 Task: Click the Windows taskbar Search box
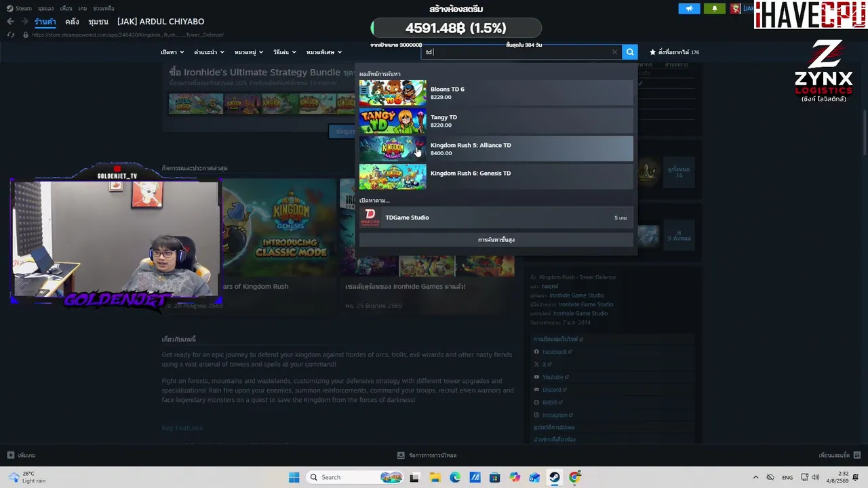tap(355, 477)
